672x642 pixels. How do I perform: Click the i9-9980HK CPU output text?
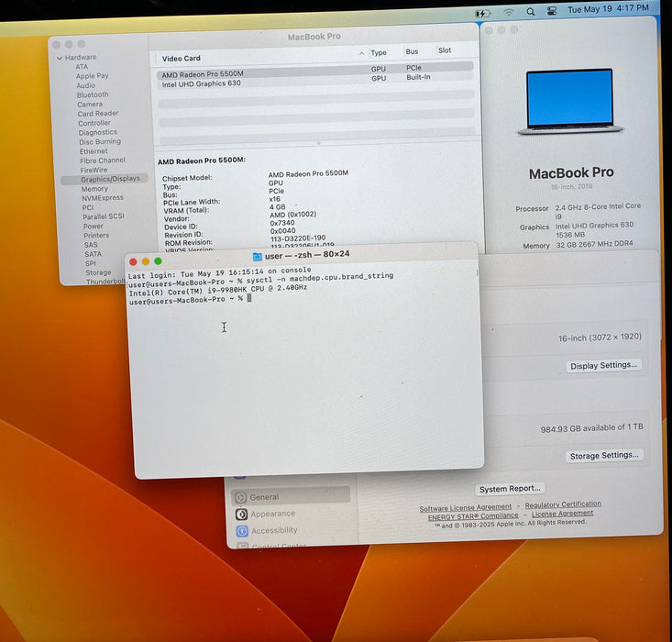[x=217, y=291]
